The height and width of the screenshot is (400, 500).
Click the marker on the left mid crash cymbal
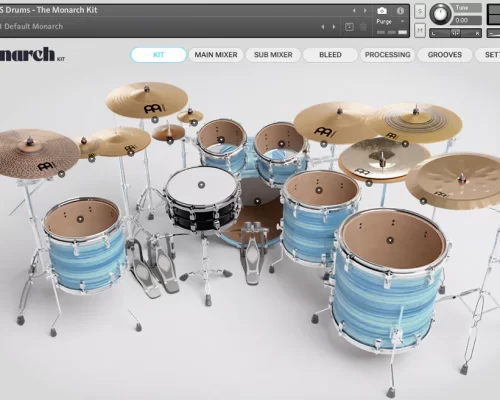(x=131, y=153)
